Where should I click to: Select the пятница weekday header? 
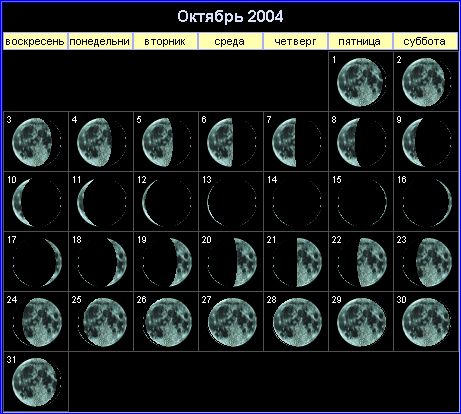[360, 41]
